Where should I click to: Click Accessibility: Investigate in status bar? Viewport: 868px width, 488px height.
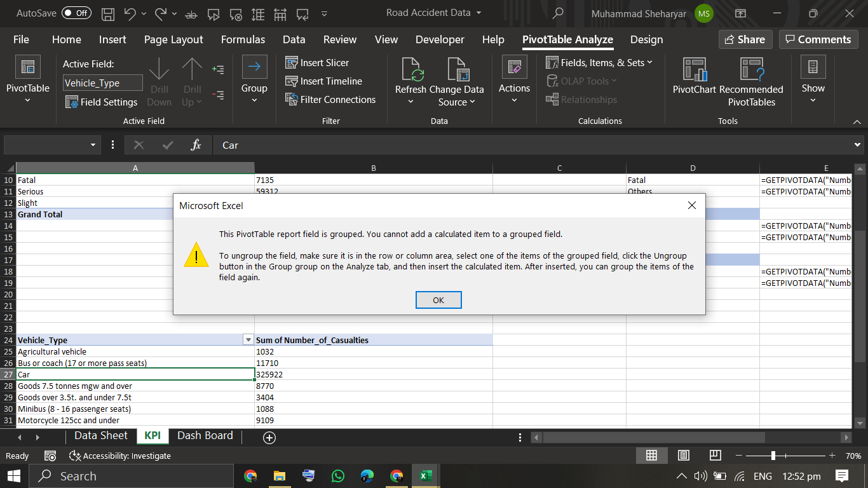click(x=120, y=456)
